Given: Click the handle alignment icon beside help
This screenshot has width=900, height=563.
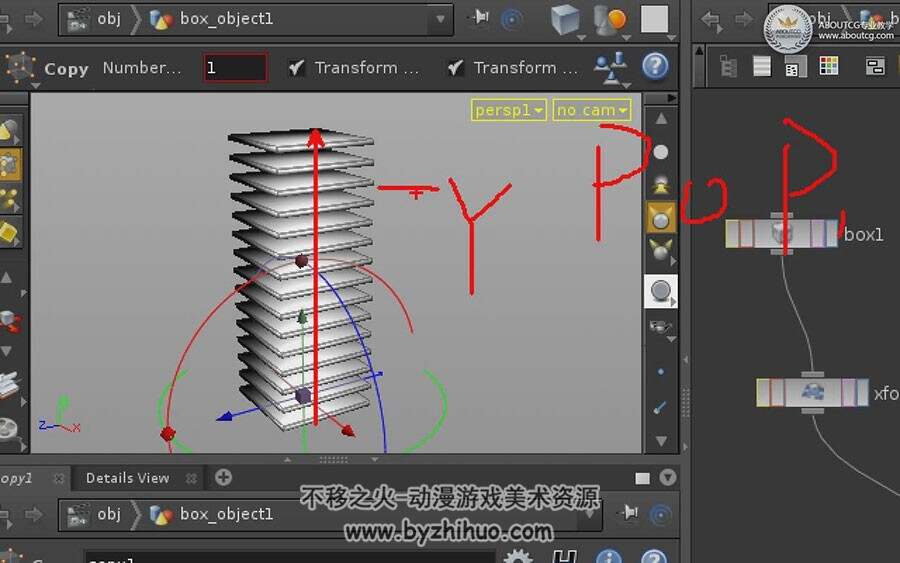Looking at the screenshot, I should click(x=611, y=68).
